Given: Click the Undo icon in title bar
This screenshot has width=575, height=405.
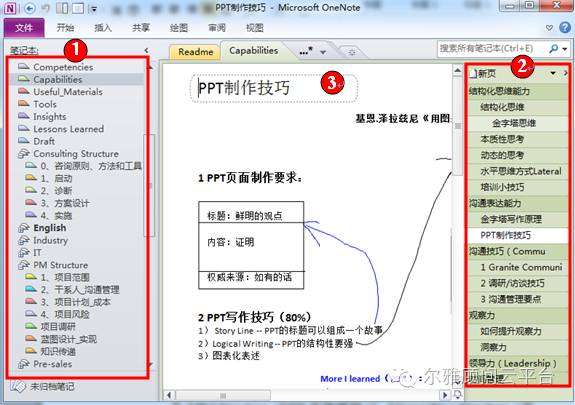Looking at the screenshot, I should [45, 8].
